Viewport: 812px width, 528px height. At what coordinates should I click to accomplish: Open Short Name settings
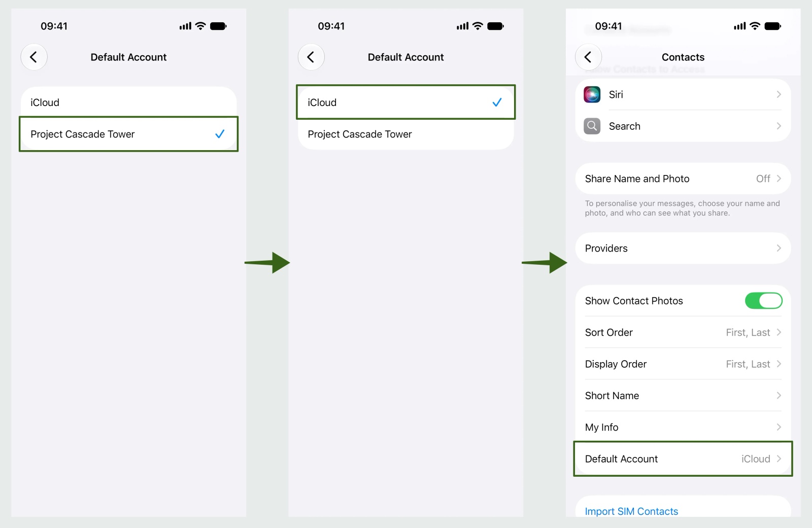(x=683, y=396)
